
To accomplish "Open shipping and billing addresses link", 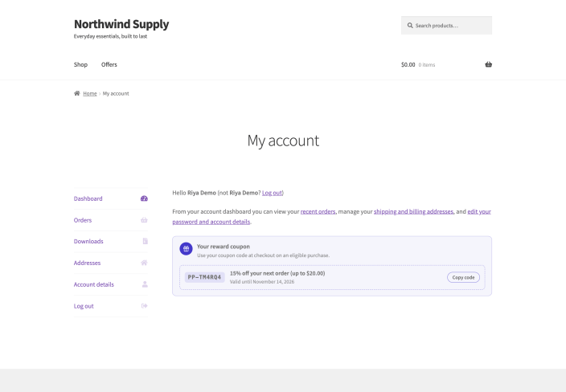I will [x=414, y=212].
